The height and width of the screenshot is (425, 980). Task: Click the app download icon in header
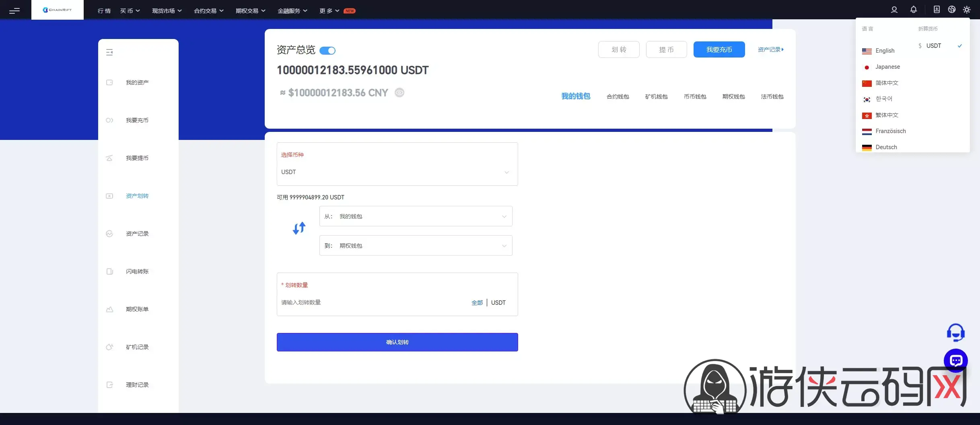tap(937, 10)
